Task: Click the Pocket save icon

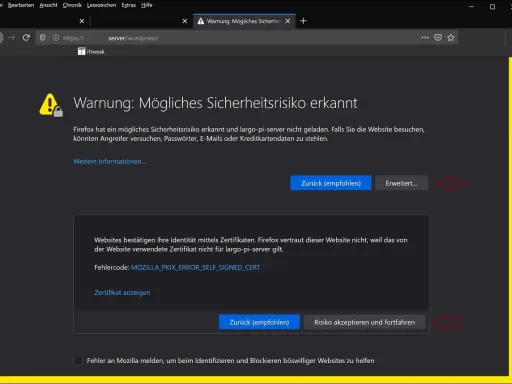Action: click(438, 38)
